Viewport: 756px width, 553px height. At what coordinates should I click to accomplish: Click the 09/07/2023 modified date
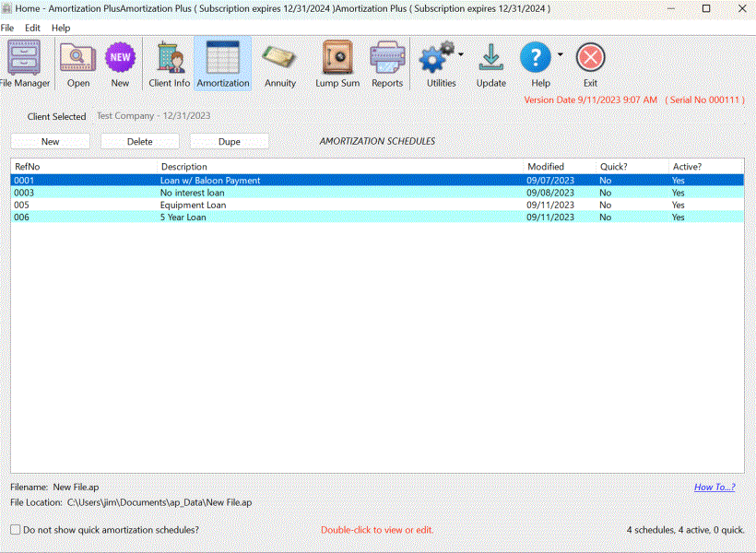[550, 181]
